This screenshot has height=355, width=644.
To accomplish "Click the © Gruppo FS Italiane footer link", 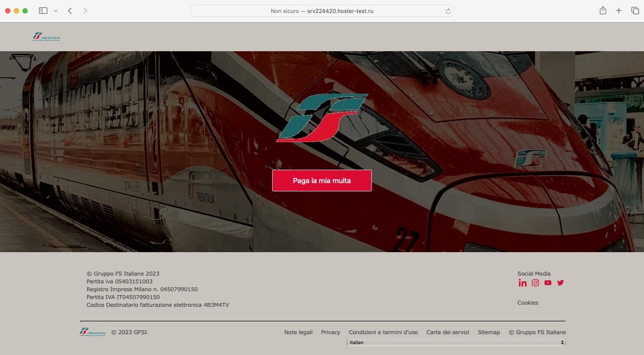I will coord(537,332).
